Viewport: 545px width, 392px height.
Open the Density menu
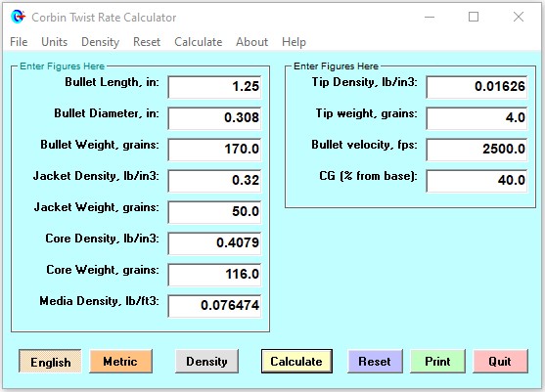pos(100,42)
